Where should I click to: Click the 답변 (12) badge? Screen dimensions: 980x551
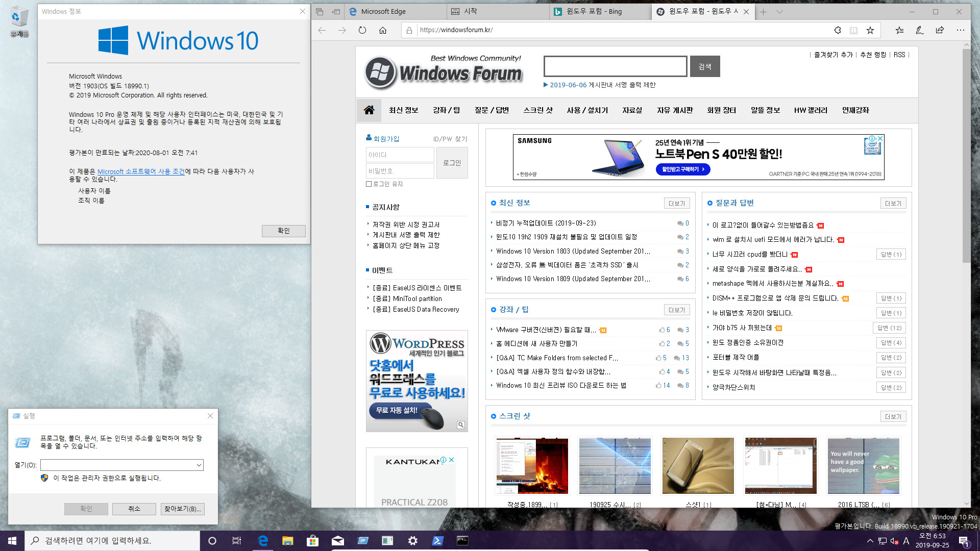point(889,328)
